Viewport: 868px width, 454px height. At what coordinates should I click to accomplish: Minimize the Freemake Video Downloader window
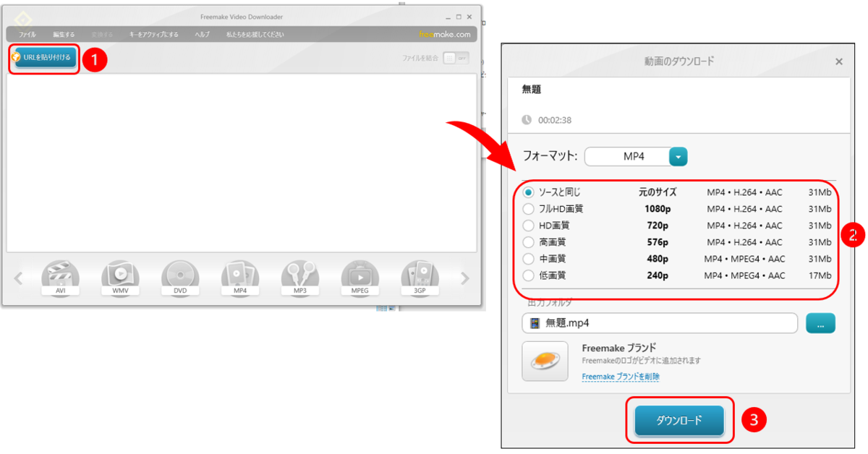tap(447, 16)
